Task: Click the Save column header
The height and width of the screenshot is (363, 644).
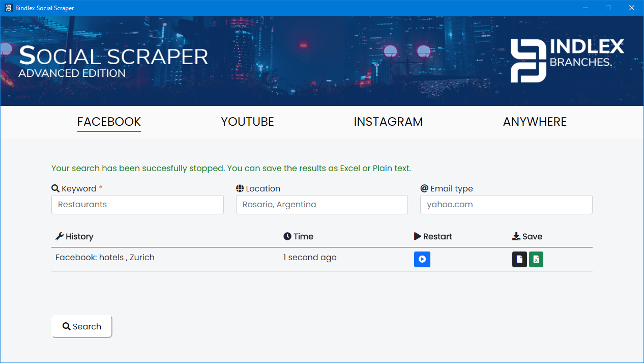Action: 527,236
